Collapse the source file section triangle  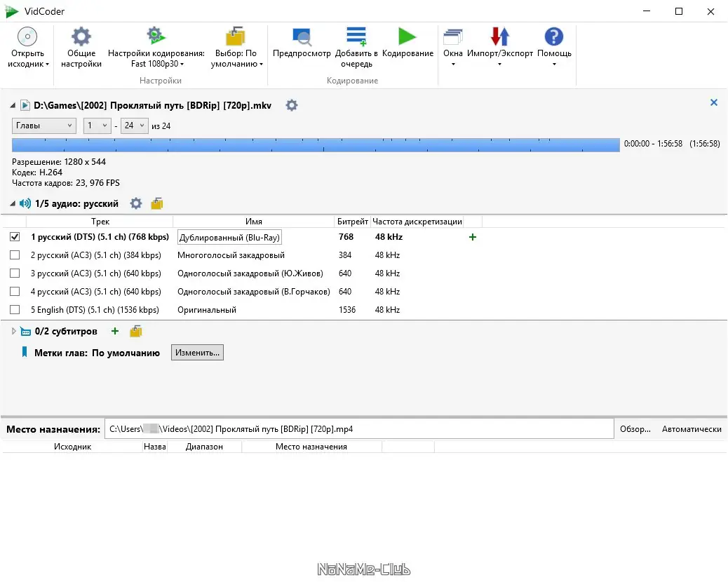pos(13,105)
